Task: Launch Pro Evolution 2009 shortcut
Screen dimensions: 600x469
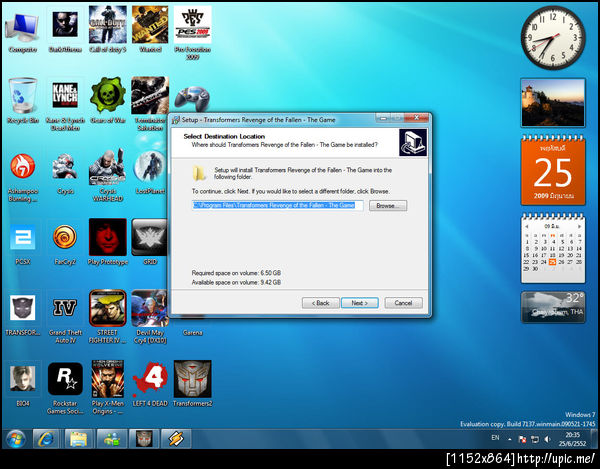Action: [192, 34]
